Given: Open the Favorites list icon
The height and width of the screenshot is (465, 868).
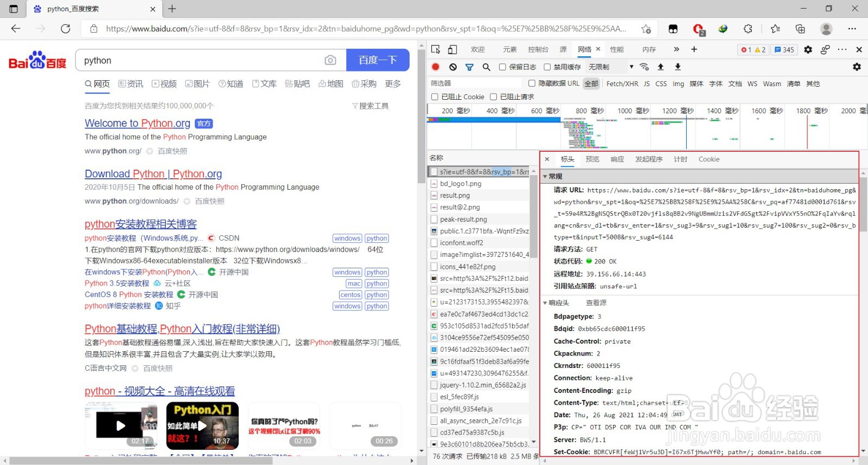Looking at the screenshot, I should 775,29.
